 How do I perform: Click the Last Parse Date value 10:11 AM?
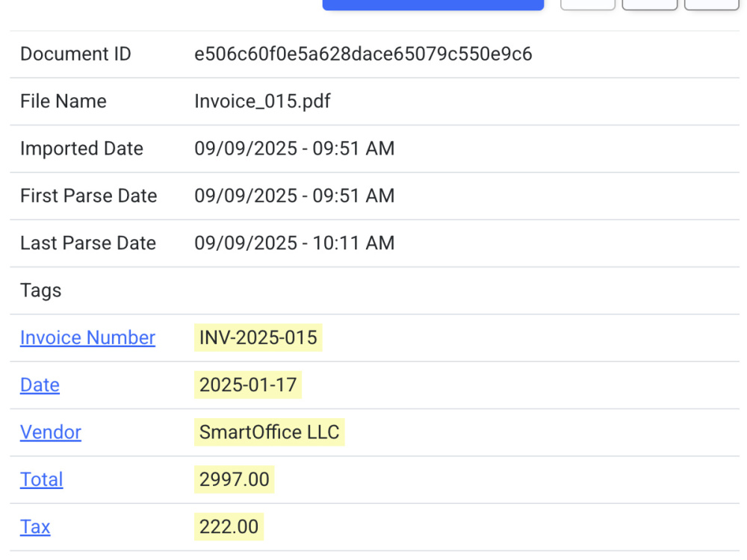353,243
